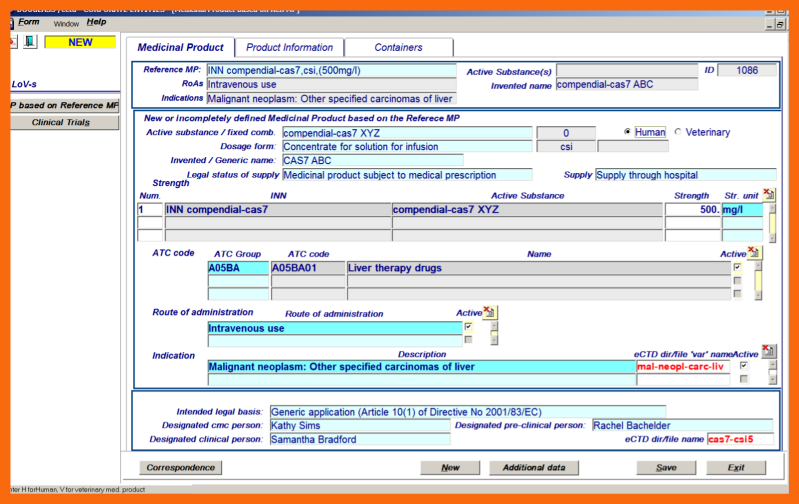Open the Help menu
The width and height of the screenshot is (799, 504).
(96, 22)
